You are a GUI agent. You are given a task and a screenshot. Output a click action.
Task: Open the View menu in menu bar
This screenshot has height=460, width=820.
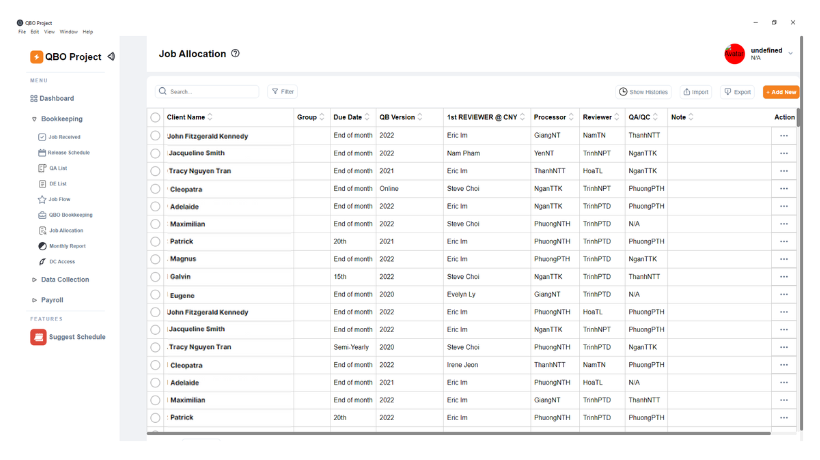pos(50,31)
